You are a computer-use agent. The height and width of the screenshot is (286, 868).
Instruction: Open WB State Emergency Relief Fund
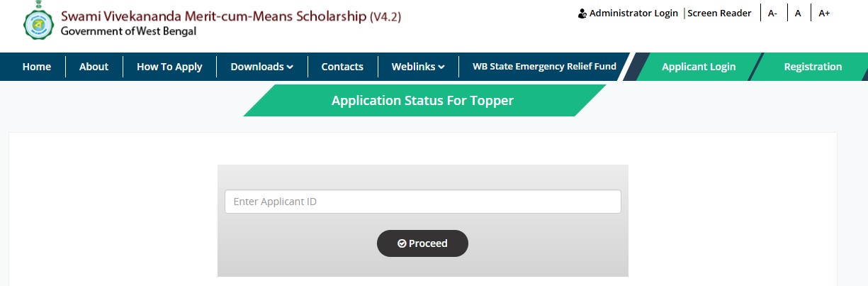(544, 67)
